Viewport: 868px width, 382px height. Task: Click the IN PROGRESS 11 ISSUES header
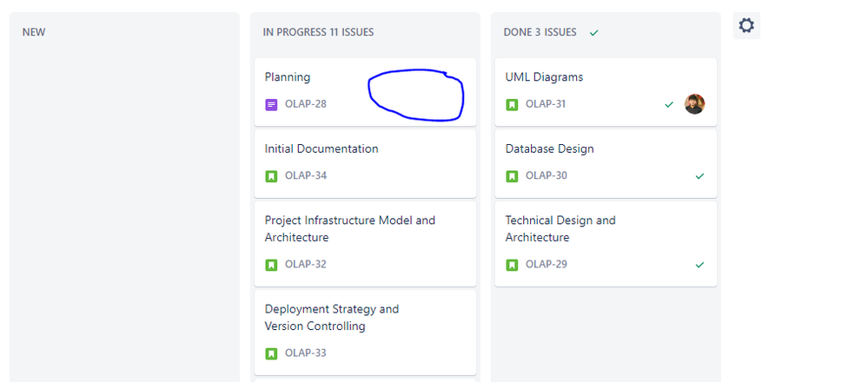tap(318, 32)
